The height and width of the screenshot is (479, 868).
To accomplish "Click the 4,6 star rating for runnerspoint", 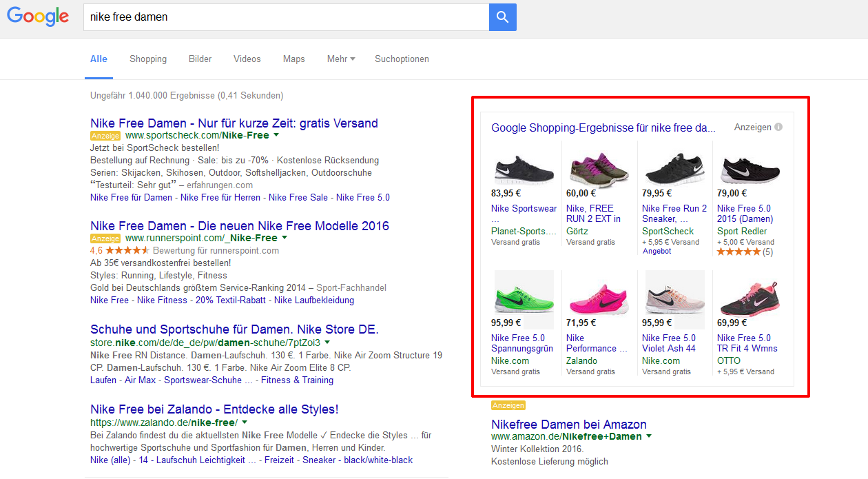I will click(128, 250).
